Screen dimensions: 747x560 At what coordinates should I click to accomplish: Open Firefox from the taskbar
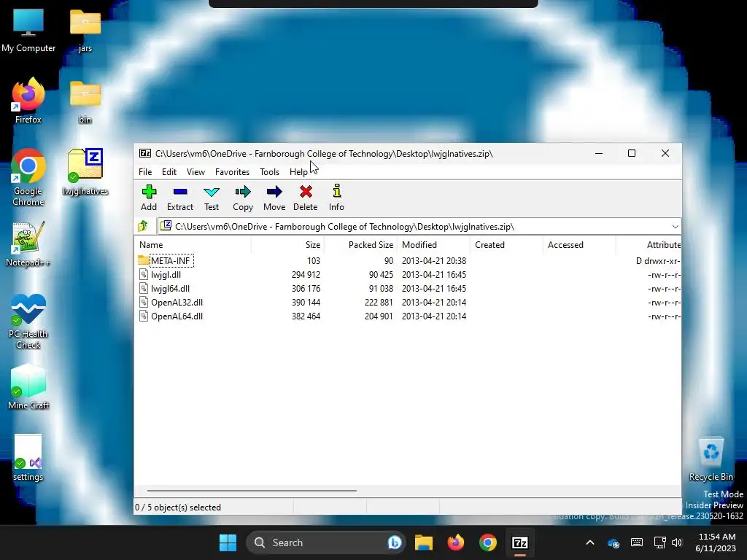[x=455, y=542]
